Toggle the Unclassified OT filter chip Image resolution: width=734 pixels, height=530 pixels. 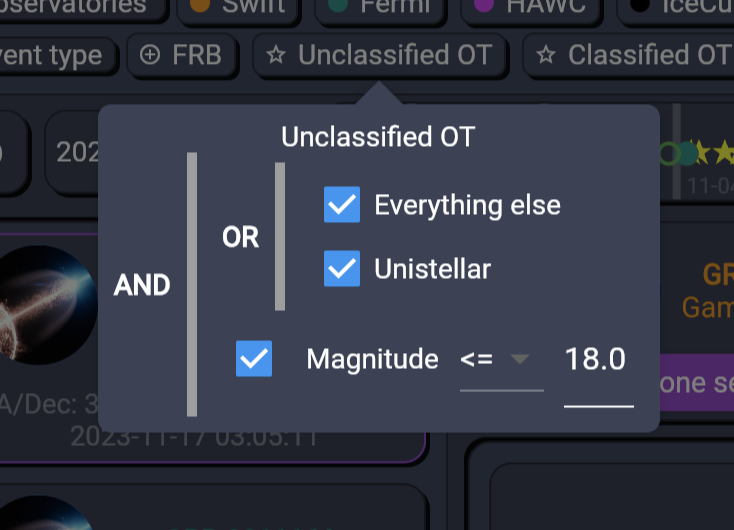(380, 55)
